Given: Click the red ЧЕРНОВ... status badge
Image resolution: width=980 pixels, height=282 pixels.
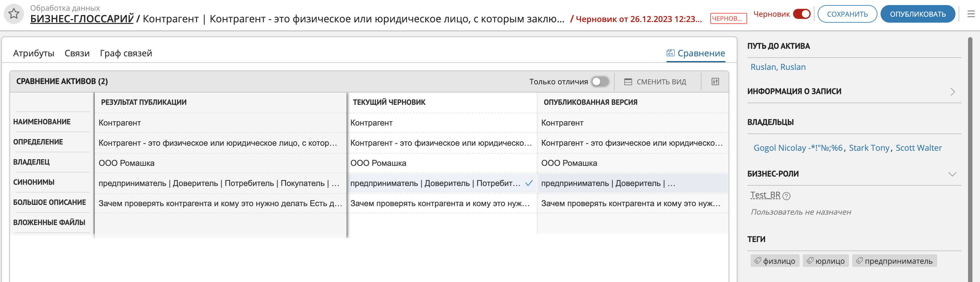Looking at the screenshot, I should pos(728,18).
